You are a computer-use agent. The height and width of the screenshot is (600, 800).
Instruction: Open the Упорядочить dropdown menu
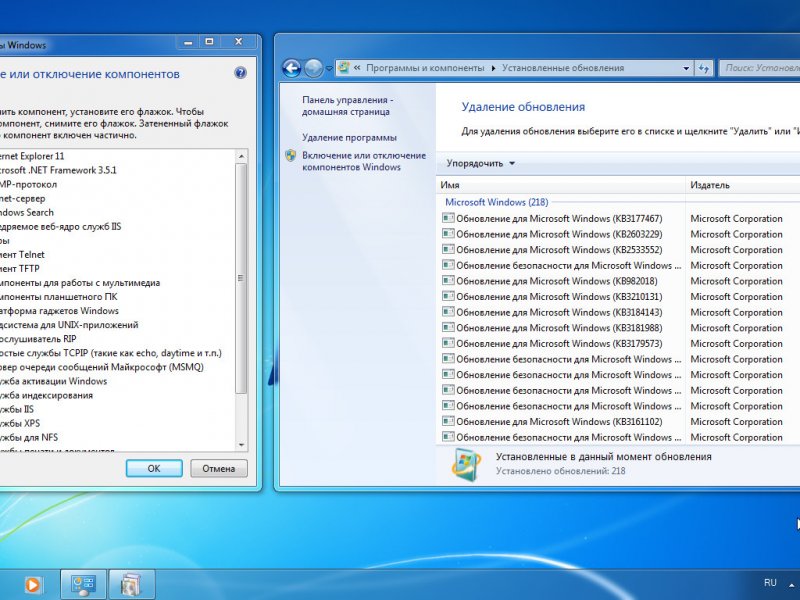pos(481,163)
